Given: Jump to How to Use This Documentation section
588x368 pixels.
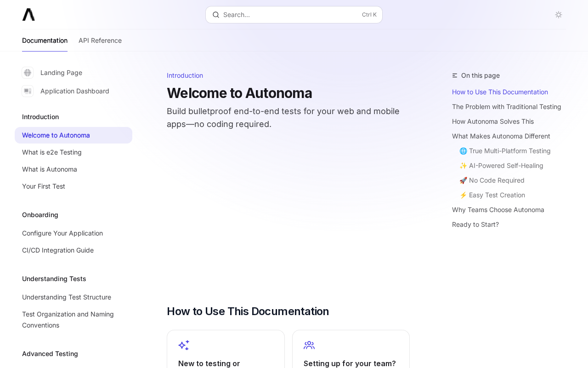Looking at the screenshot, I should (500, 92).
